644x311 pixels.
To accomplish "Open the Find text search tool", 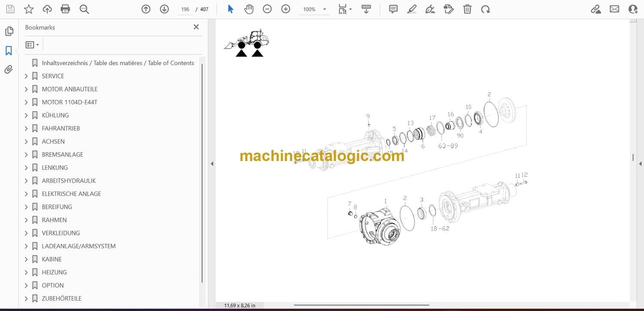I will [x=84, y=9].
